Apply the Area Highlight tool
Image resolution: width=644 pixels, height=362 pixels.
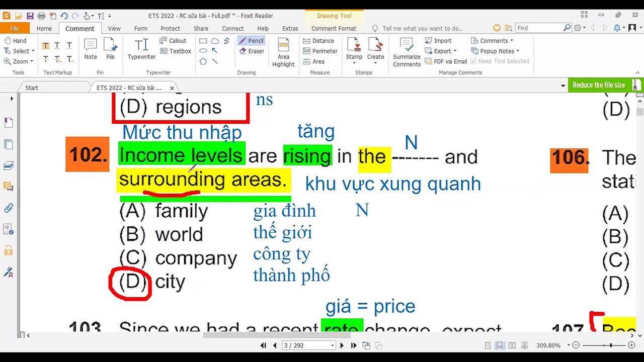(x=283, y=53)
